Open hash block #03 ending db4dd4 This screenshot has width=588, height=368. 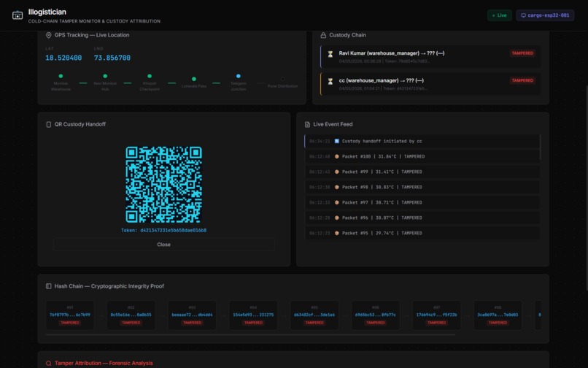[x=192, y=315]
